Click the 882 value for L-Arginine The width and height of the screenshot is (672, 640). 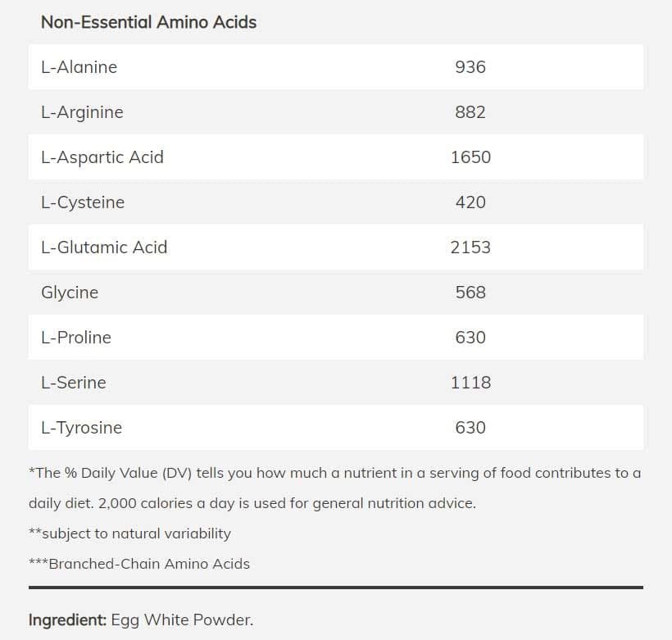(470, 112)
